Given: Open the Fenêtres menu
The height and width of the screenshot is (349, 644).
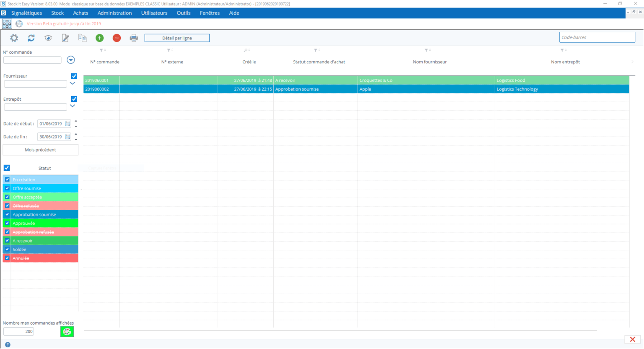Looking at the screenshot, I should coord(209,13).
